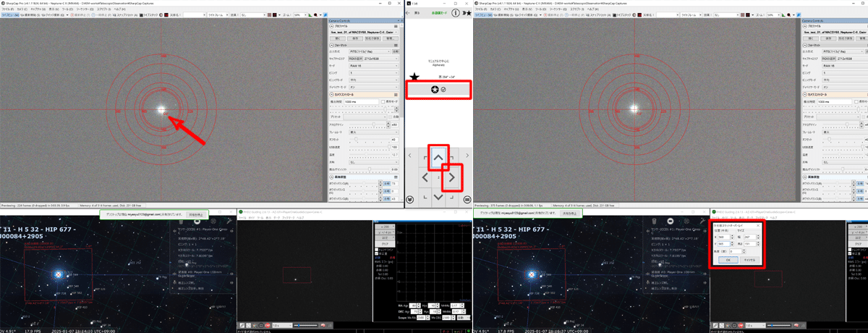Viewport: 868px width, 333px height.
Task: Open the 出力形式 FITS dropdown in the left SharpCap
Action: tap(369, 52)
